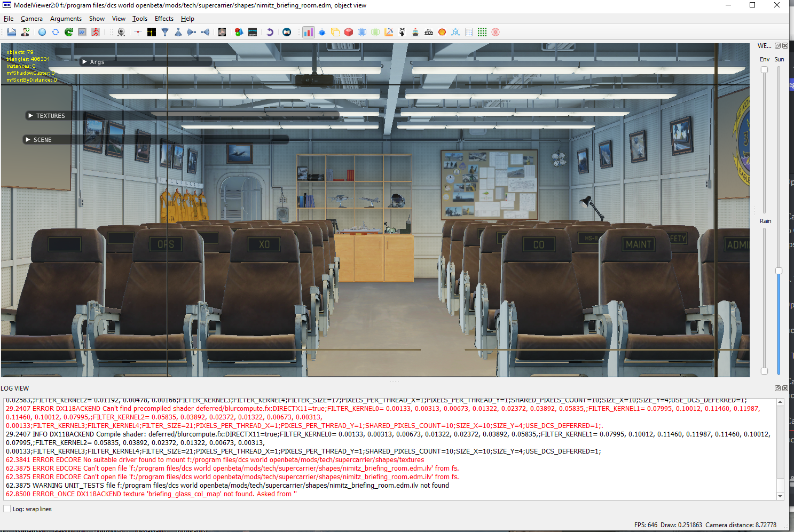Screen dimensions: 794x532
Task: Close the weather panel
Action: click(785, 46)
